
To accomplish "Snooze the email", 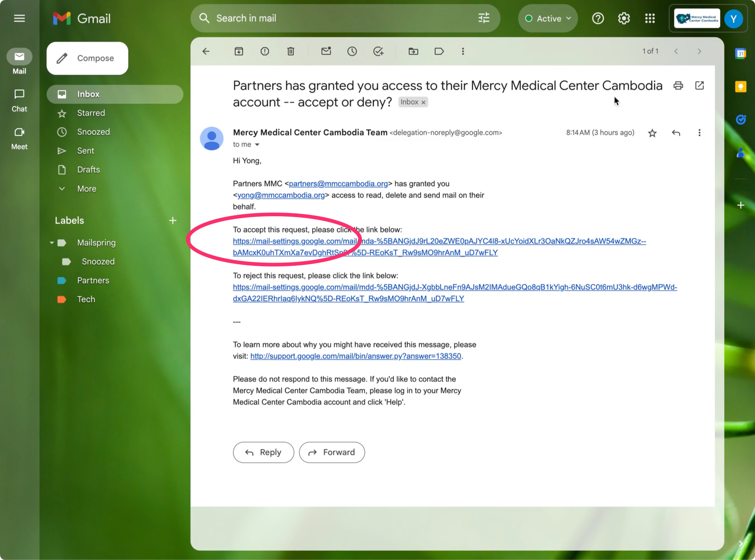I will (x=352, y=51).
